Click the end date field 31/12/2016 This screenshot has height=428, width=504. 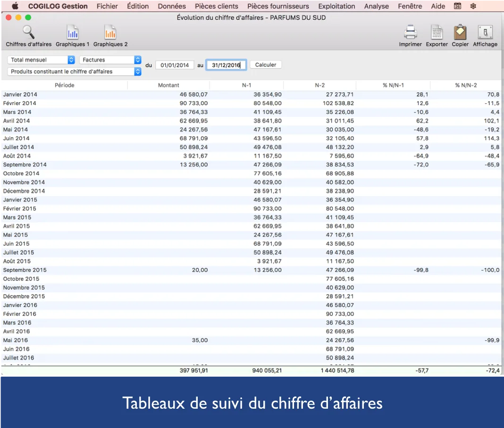tap(226, 65)
